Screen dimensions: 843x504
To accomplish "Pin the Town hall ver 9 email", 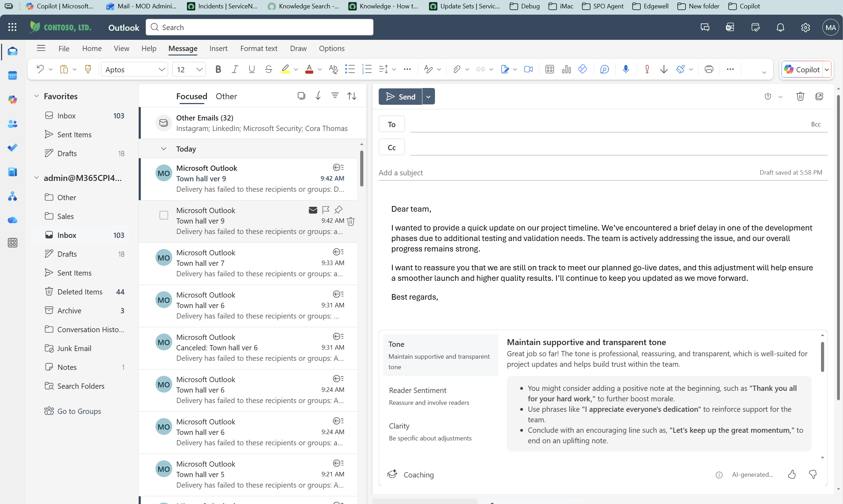I will pos(338,210).
